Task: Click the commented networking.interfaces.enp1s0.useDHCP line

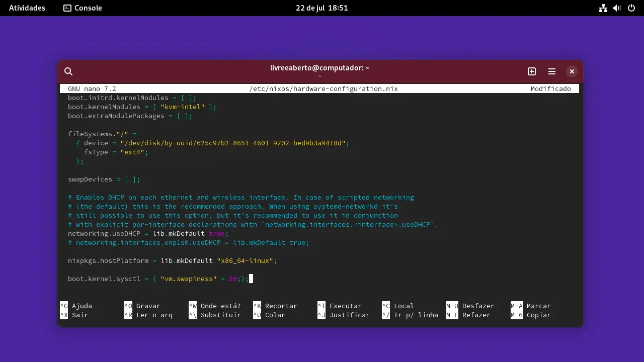Action: click(x=189, y=242)
